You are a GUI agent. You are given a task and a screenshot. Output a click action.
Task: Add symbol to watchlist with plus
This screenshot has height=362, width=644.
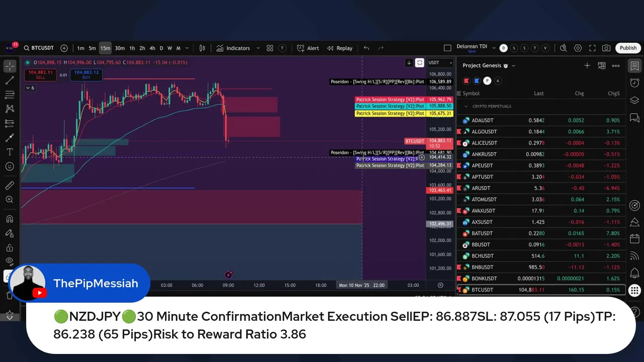587,66
